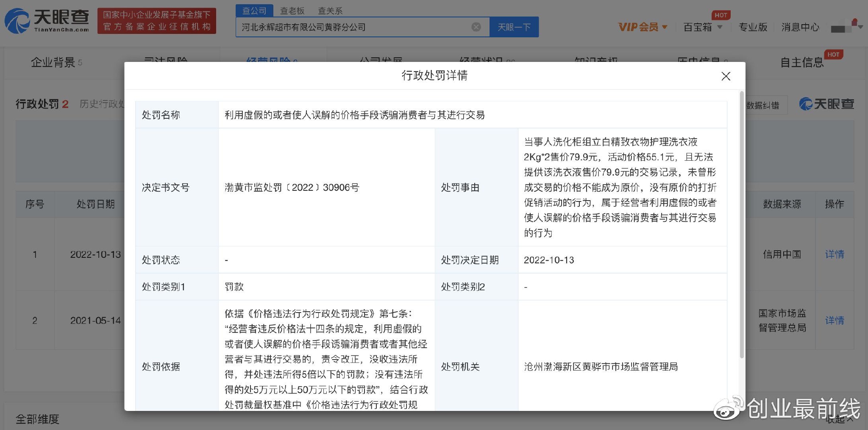868x430 pixels.
Task: Click the 处罚名称 value text in the dialog
Action: tap(355, 115)
